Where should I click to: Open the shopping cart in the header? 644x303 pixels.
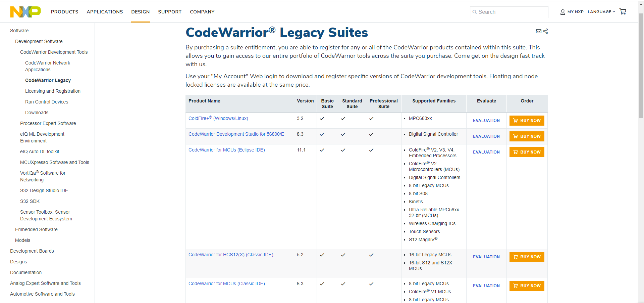click(x=623, y=11)
